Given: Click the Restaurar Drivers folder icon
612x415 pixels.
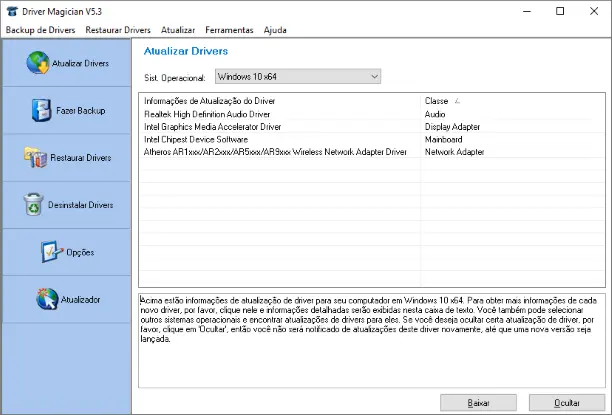Looking at the screenshot, I should [x=36, y=157].
